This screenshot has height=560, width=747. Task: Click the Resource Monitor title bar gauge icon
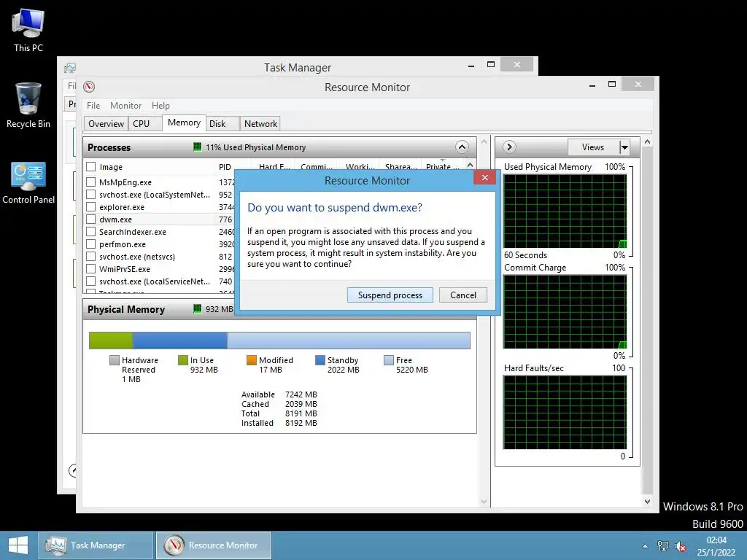pyautogui.click(x=89, y=87)
